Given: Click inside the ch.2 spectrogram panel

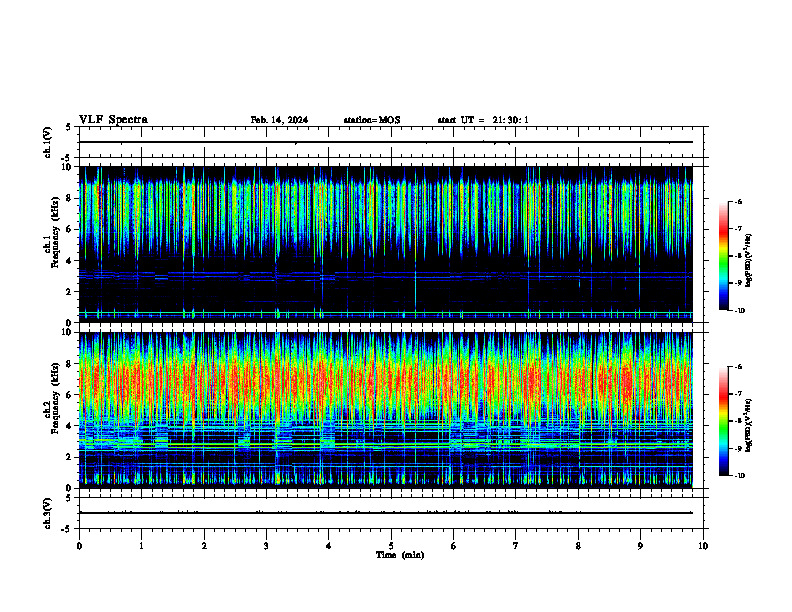Looking at the screenshot, I should point(385,410).
